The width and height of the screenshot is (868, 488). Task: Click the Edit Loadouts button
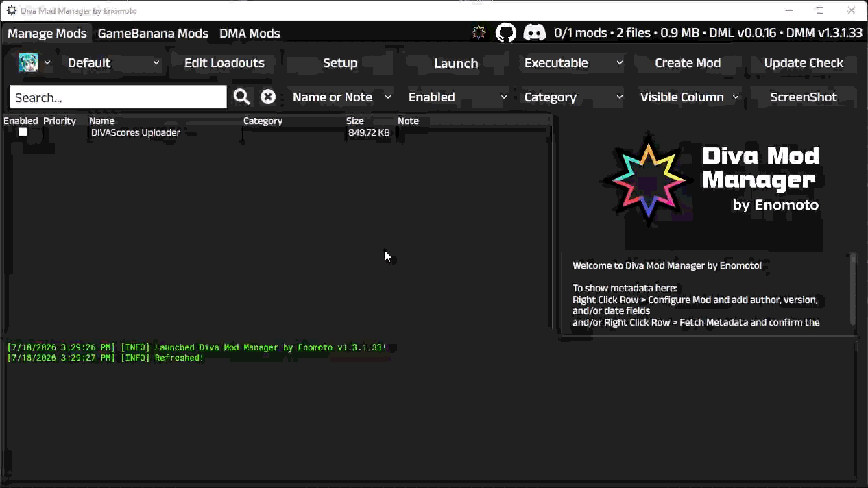[x=224, y=63]
